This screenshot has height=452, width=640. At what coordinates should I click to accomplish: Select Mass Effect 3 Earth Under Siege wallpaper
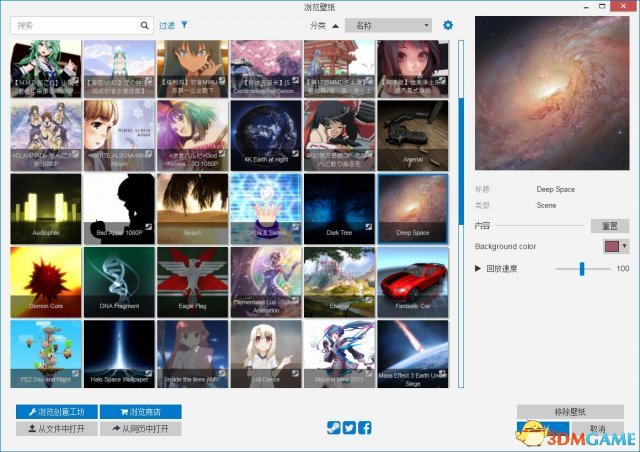413,354
